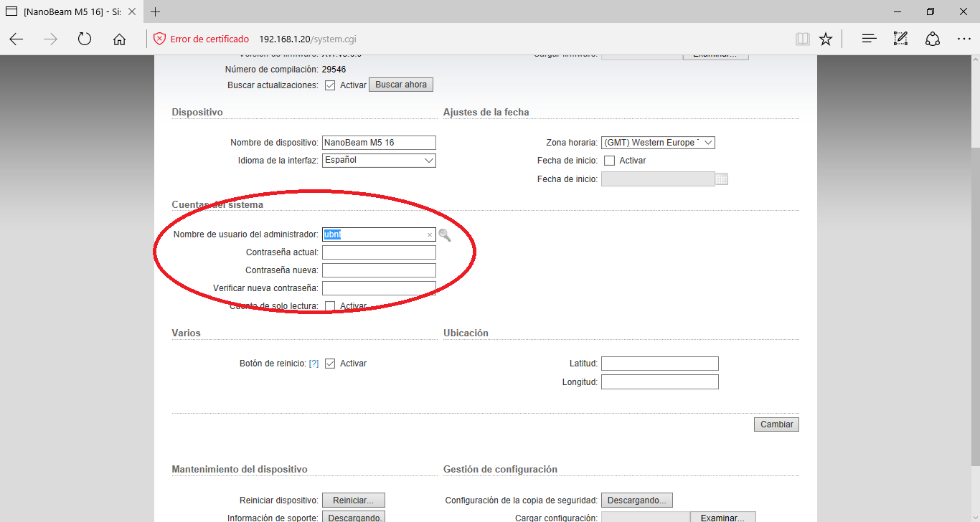This screenshot has height=522, width=980.
Task: Select the NanoBeam M5 16 browser tab
Action: coord(72,11)
